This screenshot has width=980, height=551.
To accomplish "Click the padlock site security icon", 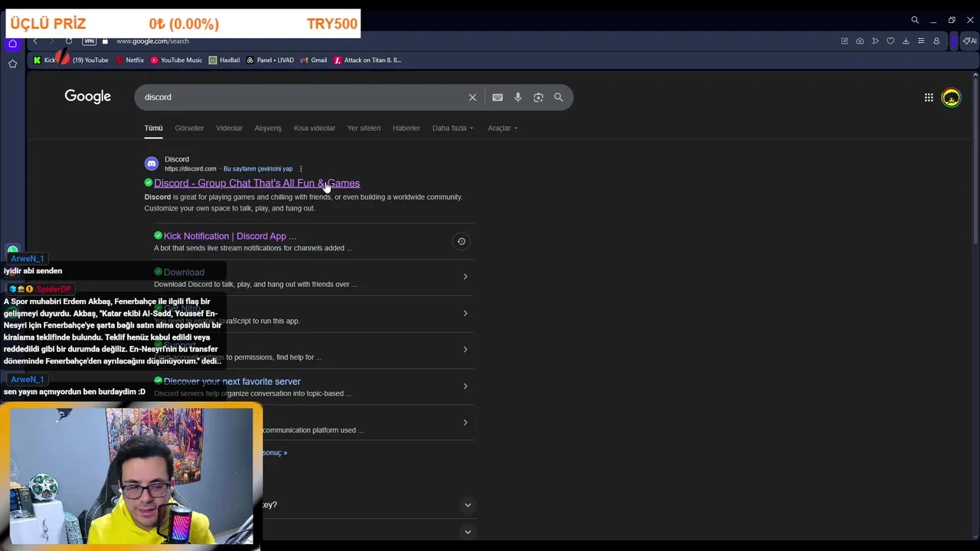I will (x=105, y=41).
